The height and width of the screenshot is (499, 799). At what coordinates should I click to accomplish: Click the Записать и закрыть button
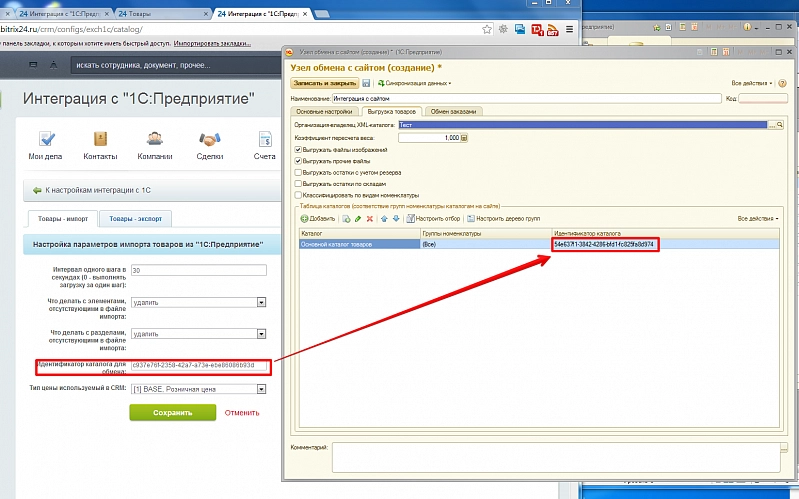click(324, 83)
